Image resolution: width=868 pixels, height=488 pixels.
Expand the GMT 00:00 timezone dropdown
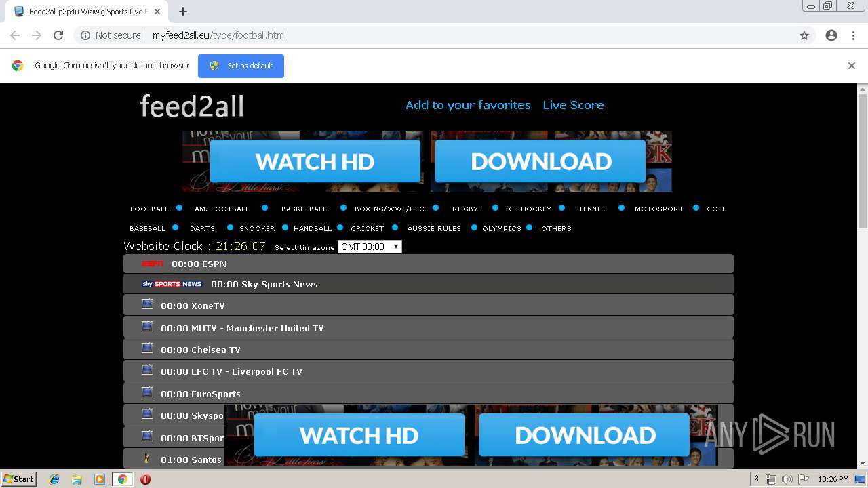tap(370, 247)
